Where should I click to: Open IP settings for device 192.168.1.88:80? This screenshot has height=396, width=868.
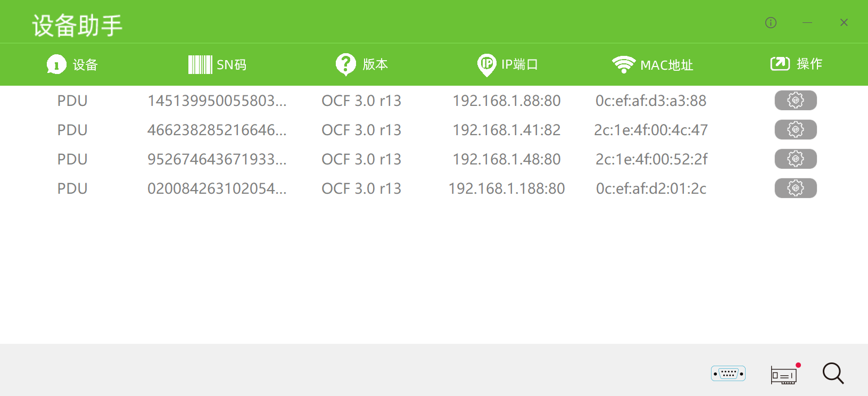796,100
